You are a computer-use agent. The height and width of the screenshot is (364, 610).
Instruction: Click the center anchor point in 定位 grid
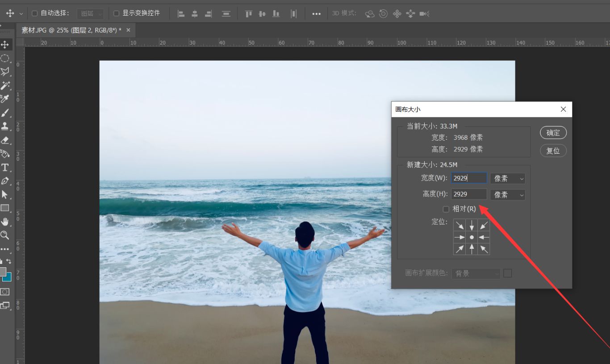472,237
